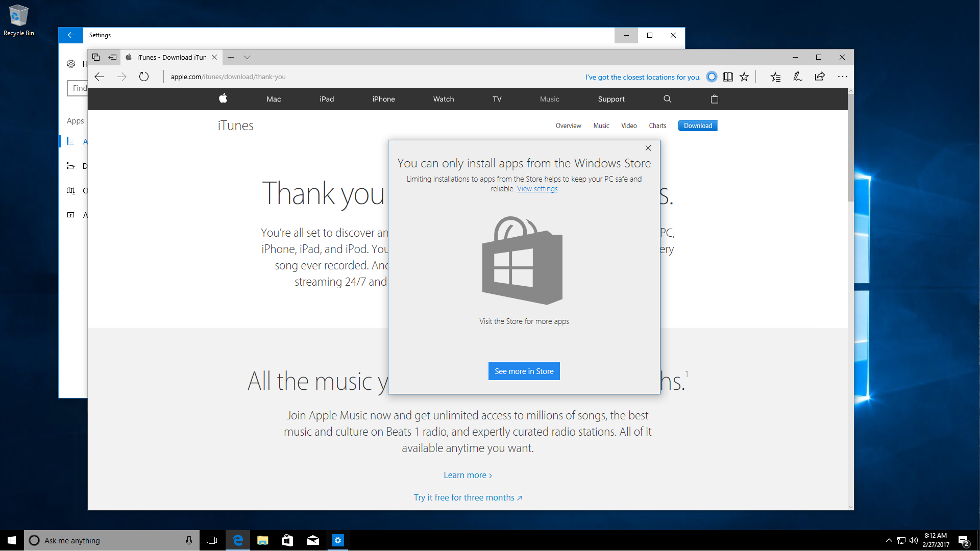The image size is (980, 551).
Task: Click Ask me anything search box
Action: (111, 540)
